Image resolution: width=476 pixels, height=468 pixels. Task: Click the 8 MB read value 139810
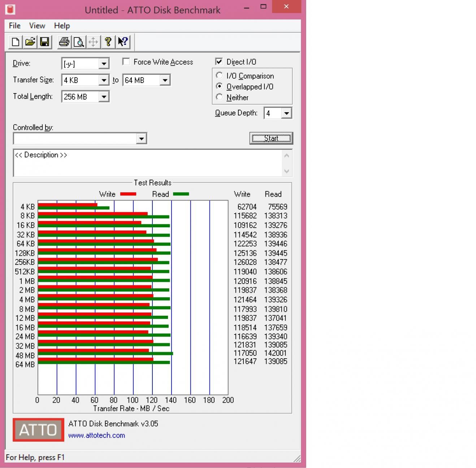coord(276,309)
